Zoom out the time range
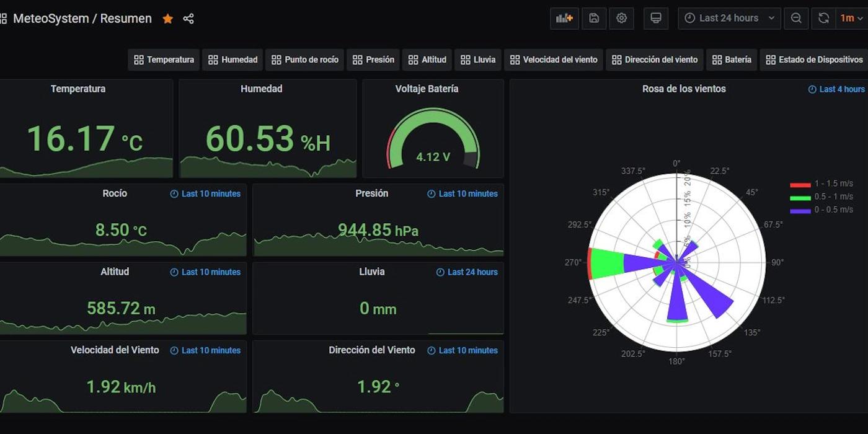The width and height of the screenshot is (868, 434). coord(796,18)
